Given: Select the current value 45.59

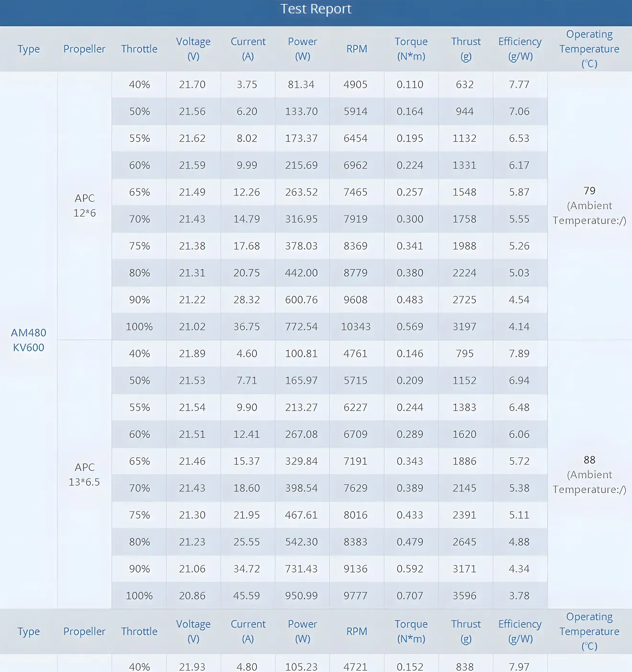Looking at the screenshot, I should pyautogui.click(x=247, y=596).
